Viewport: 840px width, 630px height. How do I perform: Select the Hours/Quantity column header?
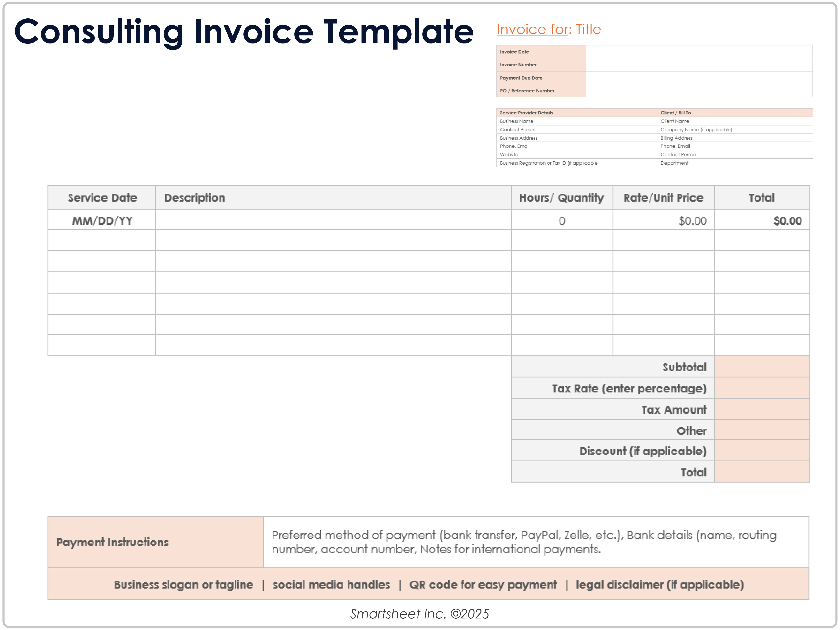coord(561,197)
